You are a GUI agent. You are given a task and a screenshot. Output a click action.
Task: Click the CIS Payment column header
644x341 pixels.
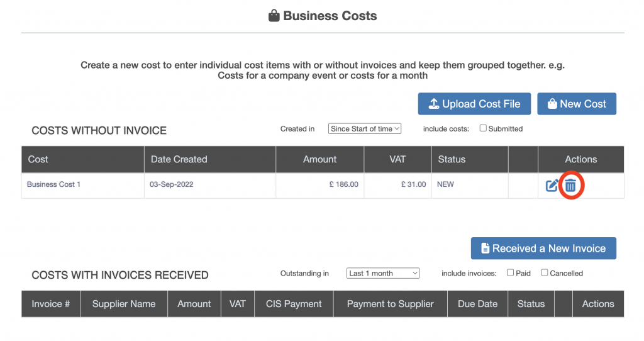(x=294, y=304)
